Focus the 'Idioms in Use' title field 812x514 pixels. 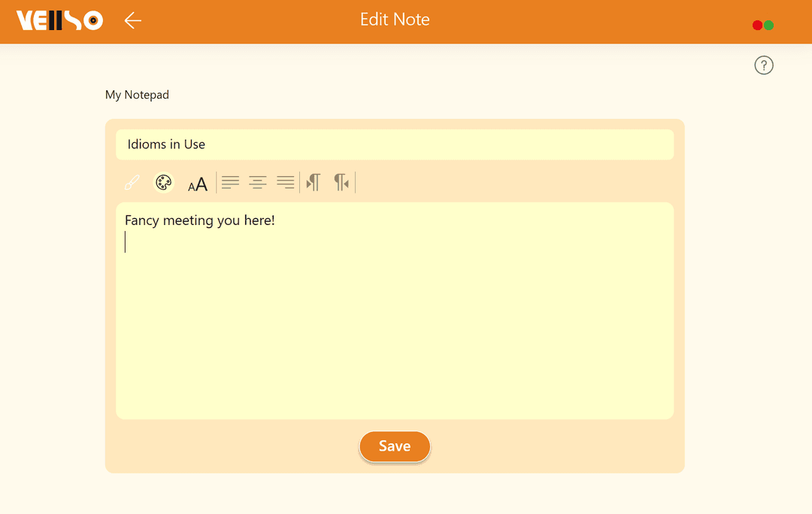click(395, 144)
